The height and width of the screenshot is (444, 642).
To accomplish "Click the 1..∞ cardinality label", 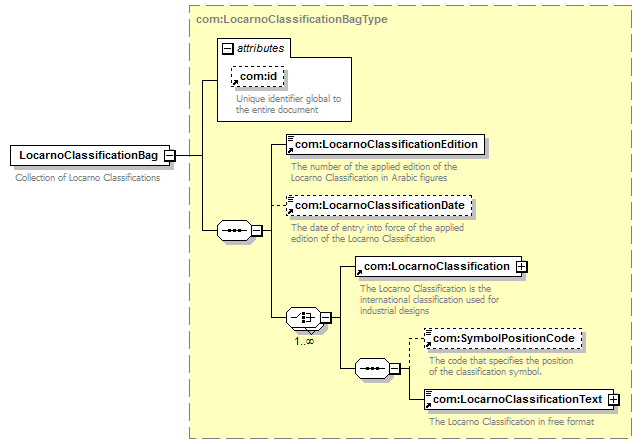I will tap(305, 342).
